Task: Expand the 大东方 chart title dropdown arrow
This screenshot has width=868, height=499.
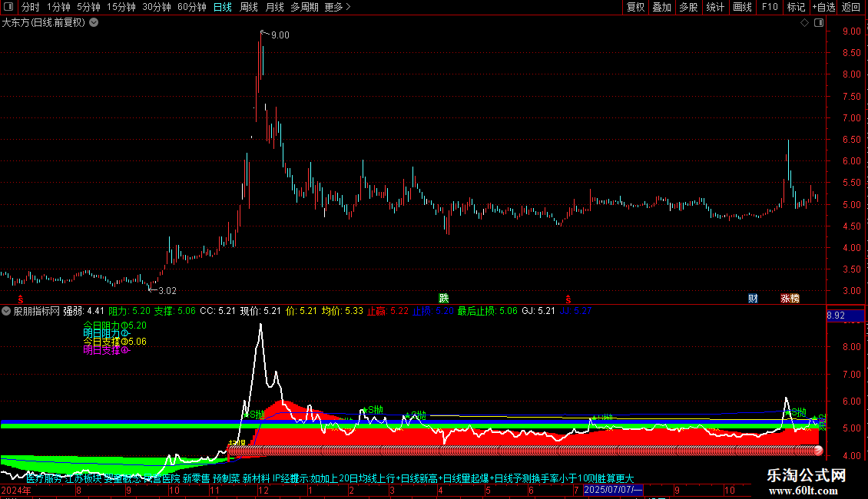Action: click(x=94, y=23)
